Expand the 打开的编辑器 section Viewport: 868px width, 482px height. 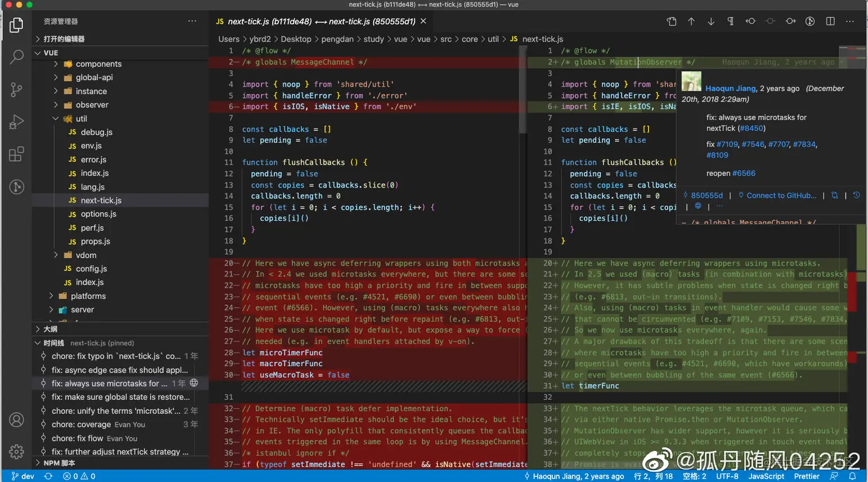click(x=120, y=38)
